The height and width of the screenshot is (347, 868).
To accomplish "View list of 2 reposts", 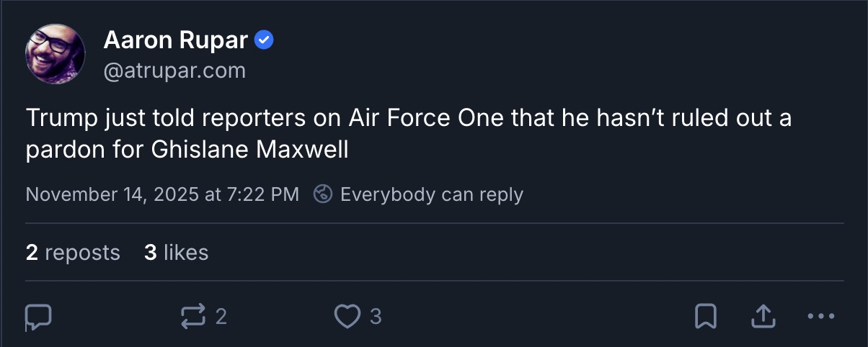I will coord(73,253).
